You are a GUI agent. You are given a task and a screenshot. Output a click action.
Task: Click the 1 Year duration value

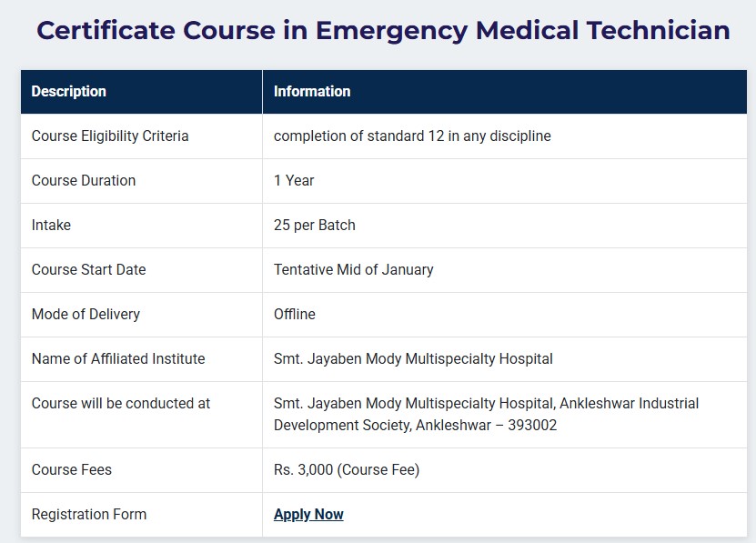[x=294, y=180]
